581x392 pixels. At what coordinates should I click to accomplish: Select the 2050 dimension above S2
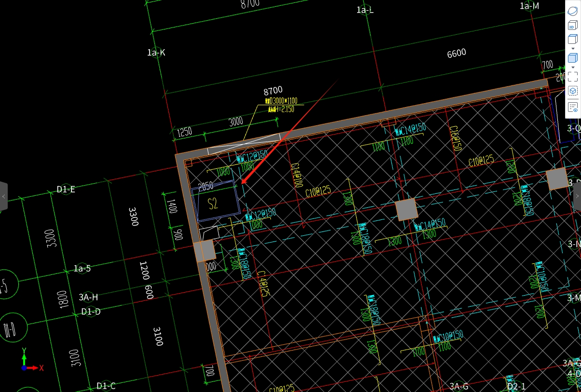pos(206,186)
